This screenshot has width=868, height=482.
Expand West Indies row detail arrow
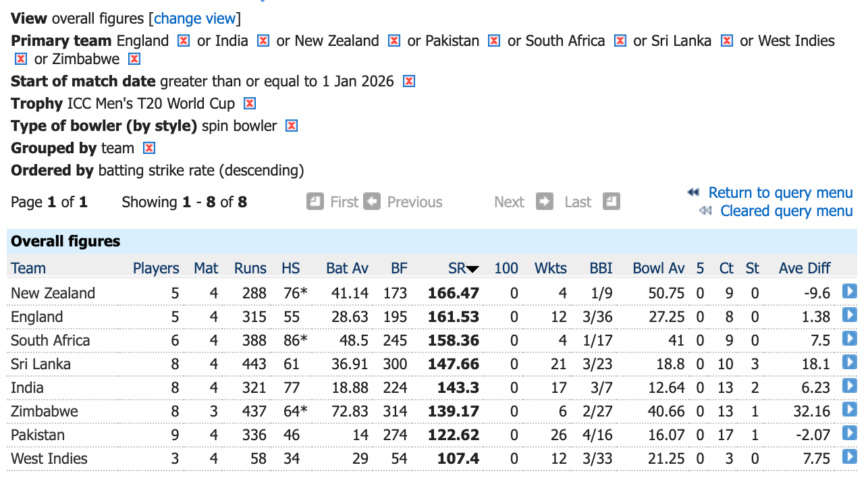(849, 457)
